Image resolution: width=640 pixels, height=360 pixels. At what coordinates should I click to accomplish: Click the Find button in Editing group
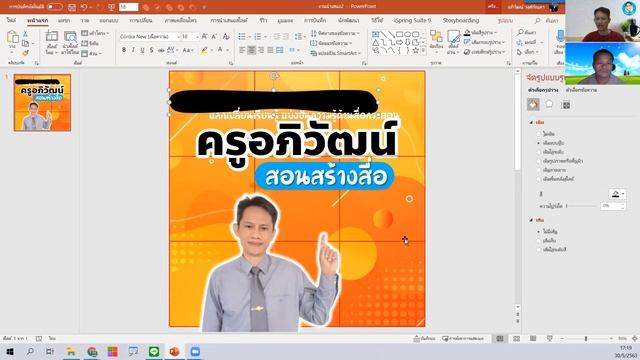tap(527, 32)
